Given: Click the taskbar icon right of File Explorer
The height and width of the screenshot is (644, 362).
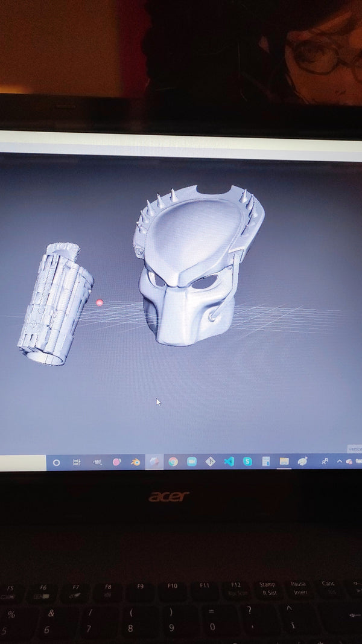Looking at the screenshot, I should (302, 462).
